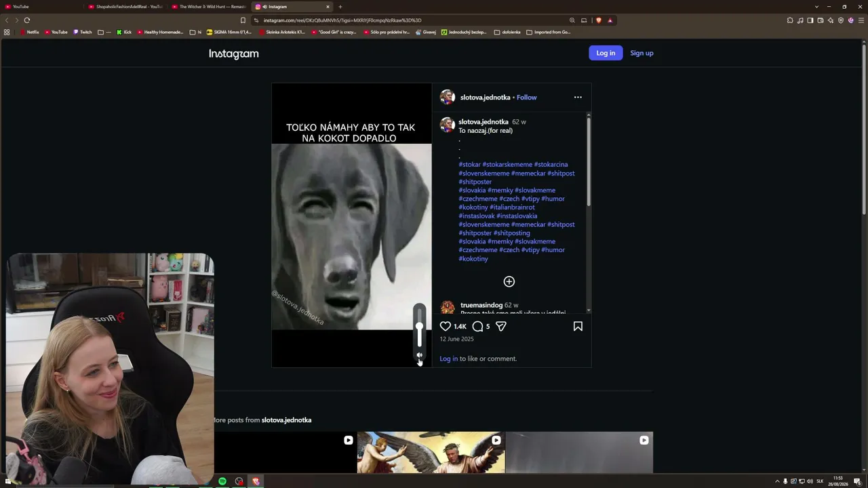Open the slotova.jednotka profile picture in the header

[x=447, y=97]
